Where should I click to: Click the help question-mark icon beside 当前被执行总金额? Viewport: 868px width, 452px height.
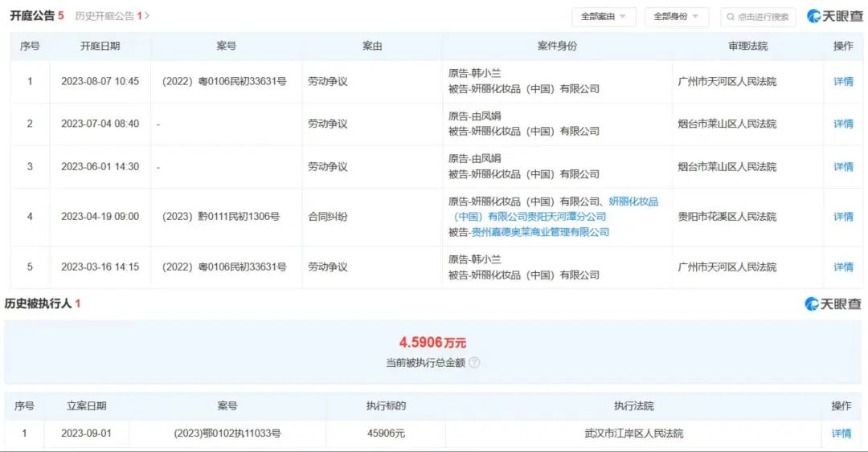click(474, 363)
